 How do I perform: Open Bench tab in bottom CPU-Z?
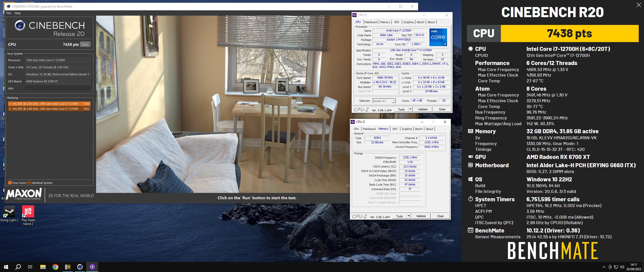pyautogui.click(x=419, y=129)
